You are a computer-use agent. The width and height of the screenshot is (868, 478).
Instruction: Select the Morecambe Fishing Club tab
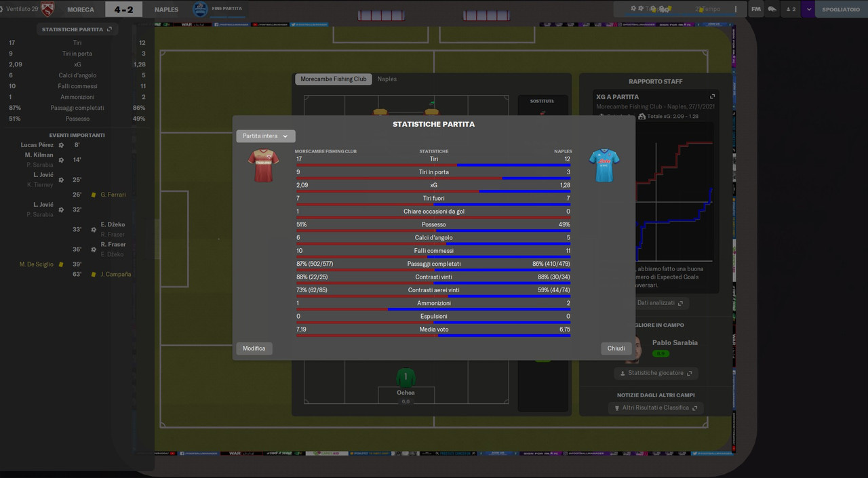tap(334, 79)
